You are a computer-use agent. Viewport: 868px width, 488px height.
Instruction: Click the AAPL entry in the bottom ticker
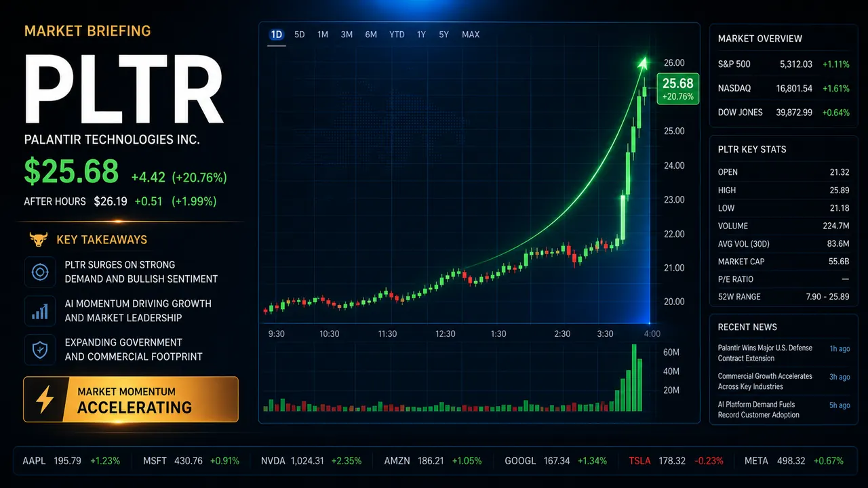71,461
